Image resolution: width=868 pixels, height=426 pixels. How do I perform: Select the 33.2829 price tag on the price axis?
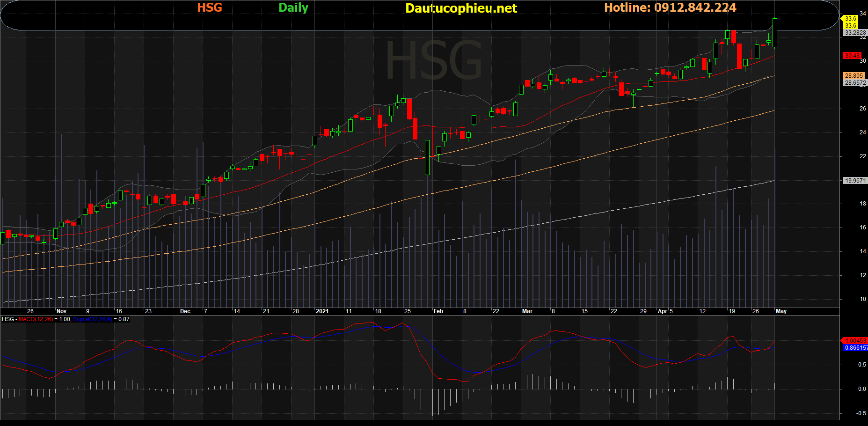tap(855, 33)
